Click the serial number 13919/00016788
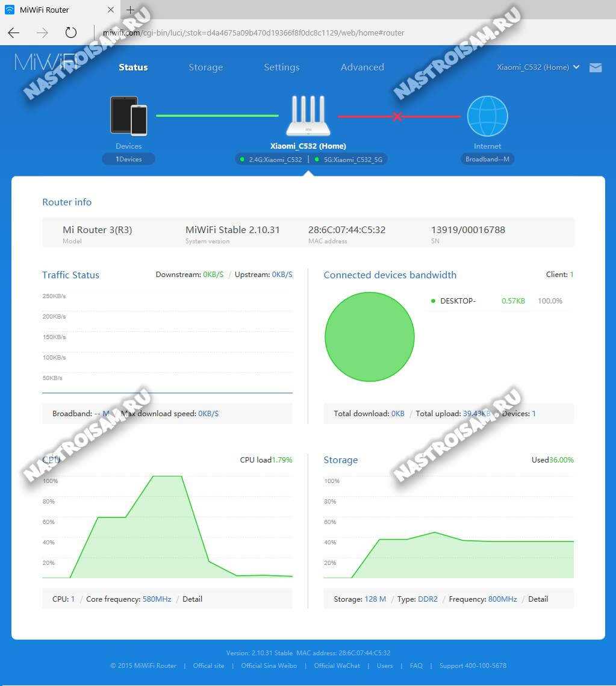The height and width of the screenshot is (686, 616). (468, 229)
